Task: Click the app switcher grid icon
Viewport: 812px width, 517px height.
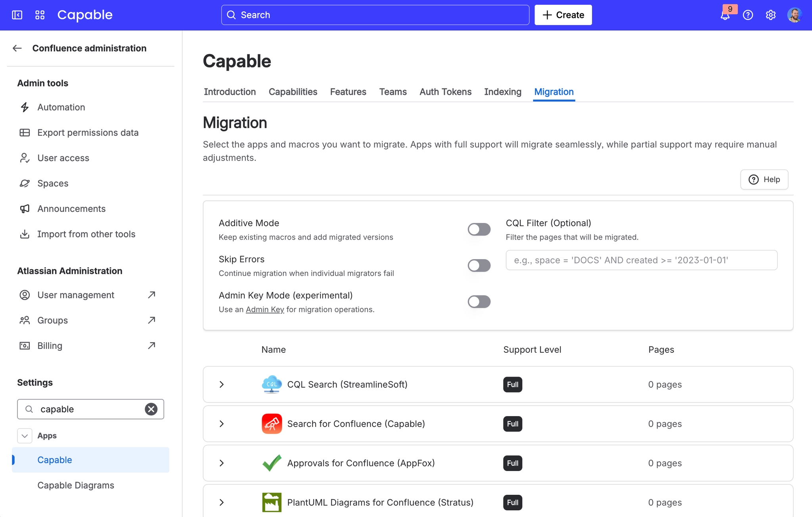Action: [x=39, y=15]
